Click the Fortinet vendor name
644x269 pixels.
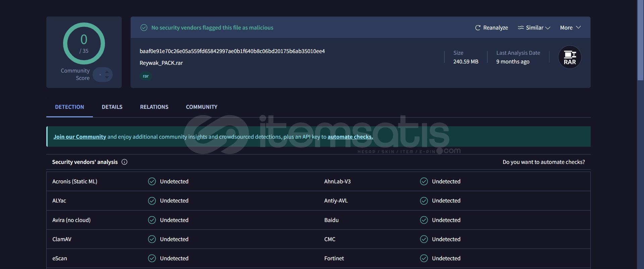coord(334,258)
